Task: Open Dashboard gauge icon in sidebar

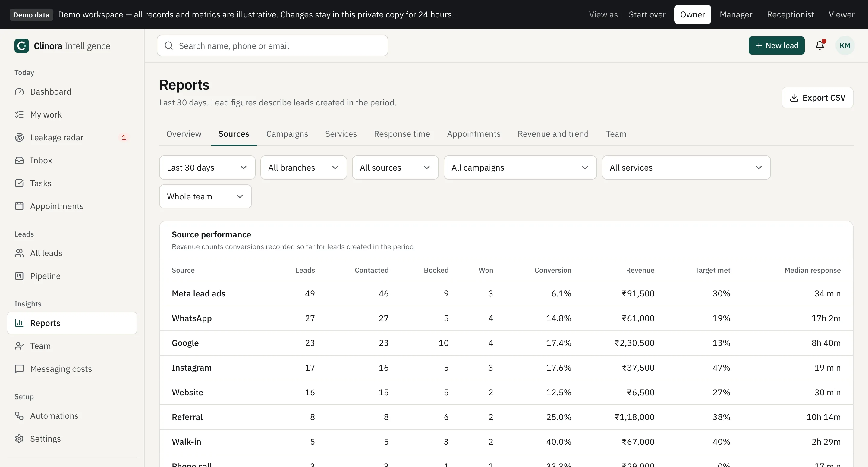Action: tap(19, 92)
